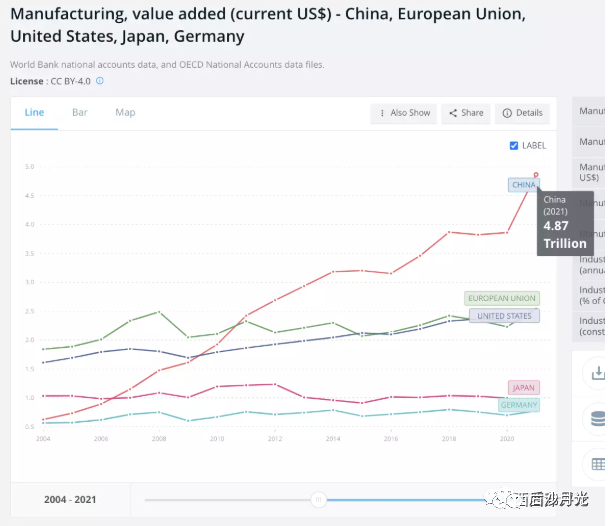608x526 pixels.
Task: Toggle the LABEL checkbox
Action: pos(514,145)
